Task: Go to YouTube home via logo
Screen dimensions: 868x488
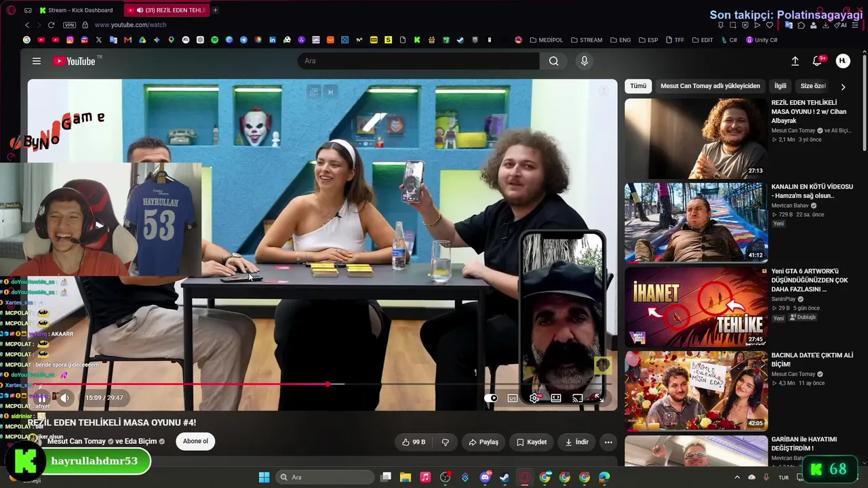Action: 75,61
